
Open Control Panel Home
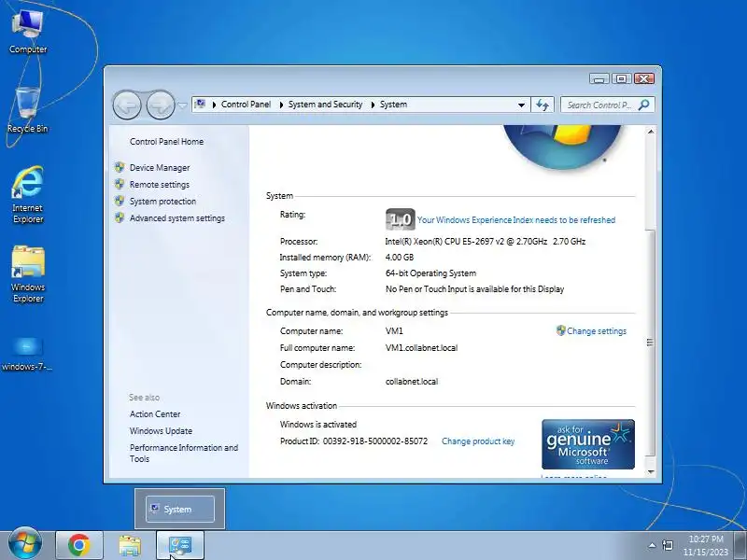[166, 142]
